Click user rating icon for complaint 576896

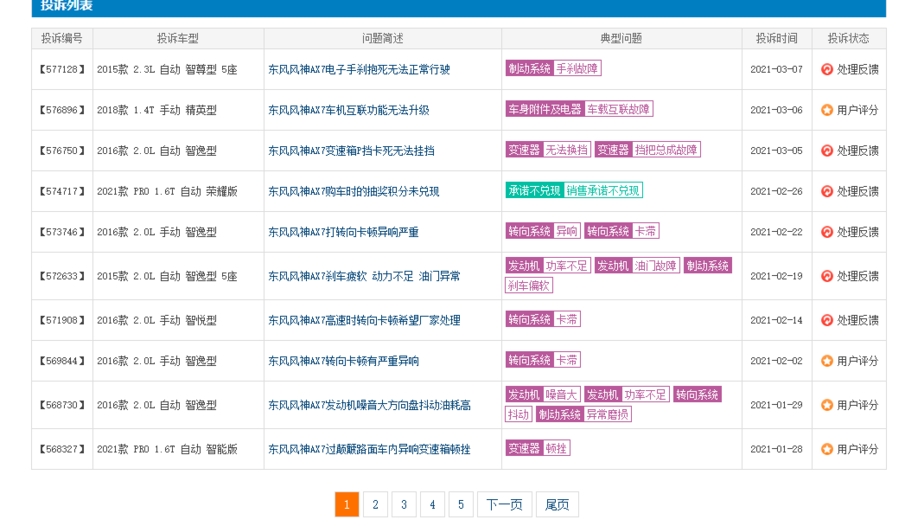(827, 110)
